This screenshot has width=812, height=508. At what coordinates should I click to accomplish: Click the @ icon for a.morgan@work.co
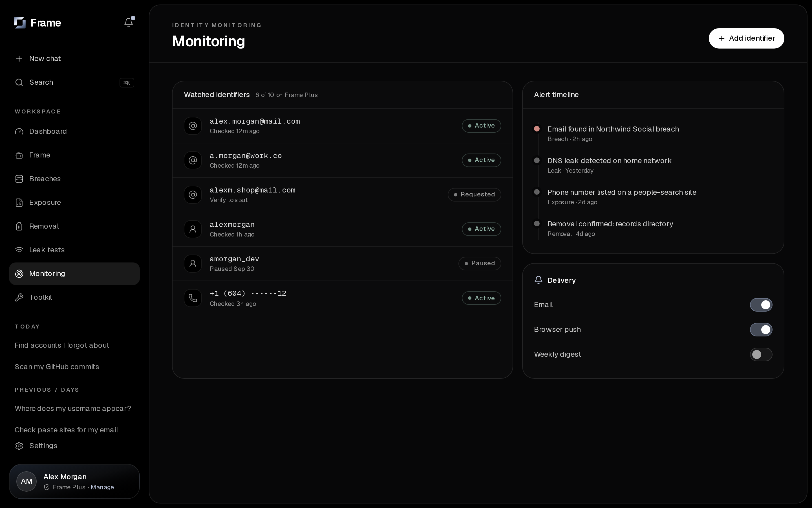point(193,160)
